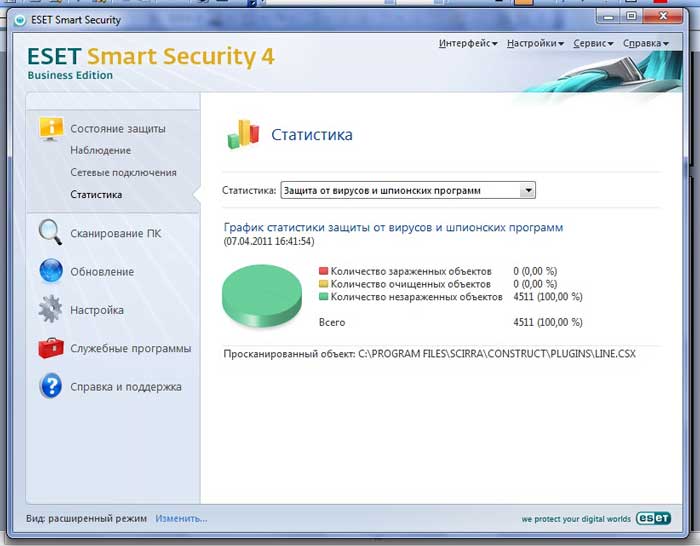
Task: Click the timestamp 07.04.2011 16:41:54
Action: pos(269,242)
